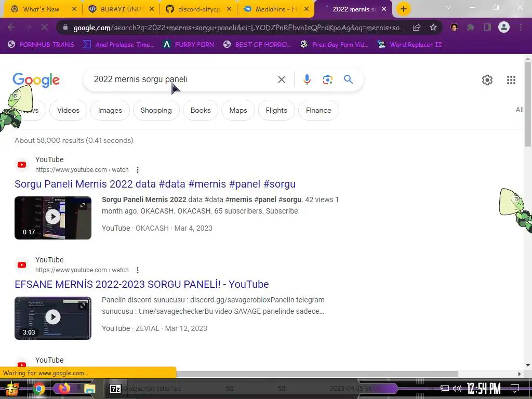The width and height of the screenshot is (532, 399).
Task: Select the 2022 mernis sorgu tab
Action: [x=353, y=9]
